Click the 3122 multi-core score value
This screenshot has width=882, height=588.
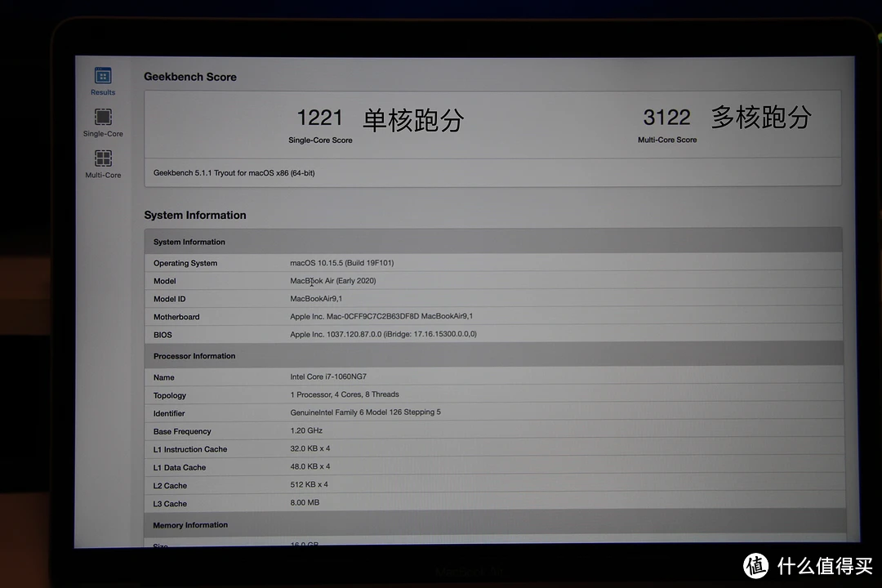pos(666,117)
